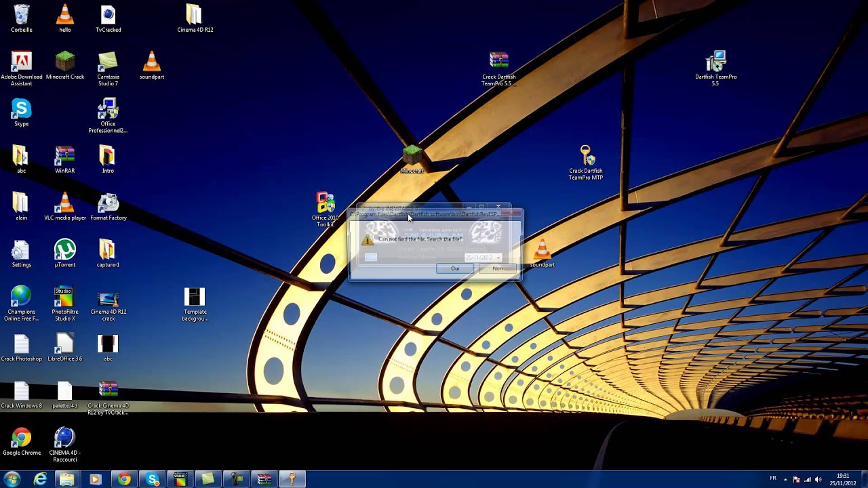Select the PhotoFiltre Studio X shortcut
The height and width of the screenshot is (488, 868).
pyautogui.click(x=65, y=304)
